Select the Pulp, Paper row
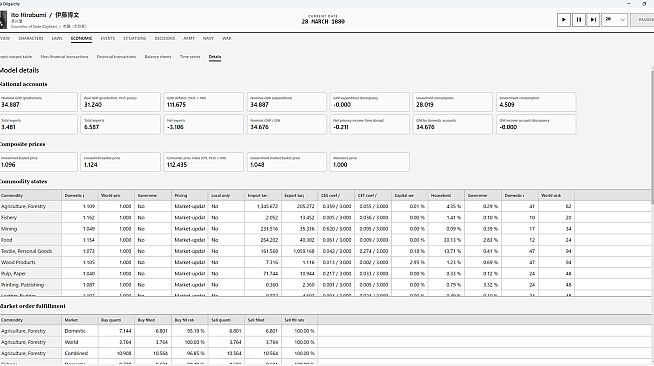 tap(325, 274)
